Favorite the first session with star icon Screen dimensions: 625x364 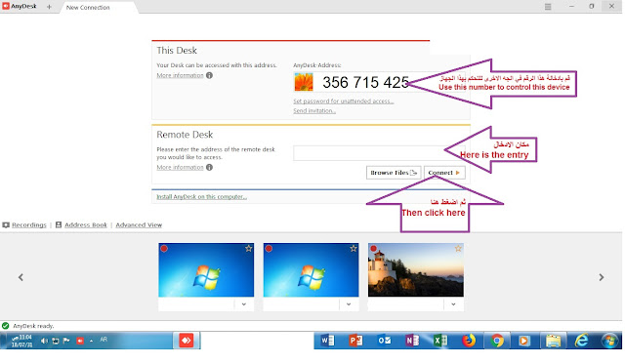coord(248,249)
